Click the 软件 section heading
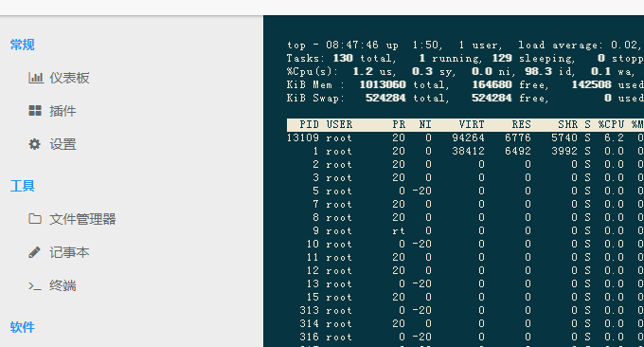644x347 pixels. click(x=22, y=327)
